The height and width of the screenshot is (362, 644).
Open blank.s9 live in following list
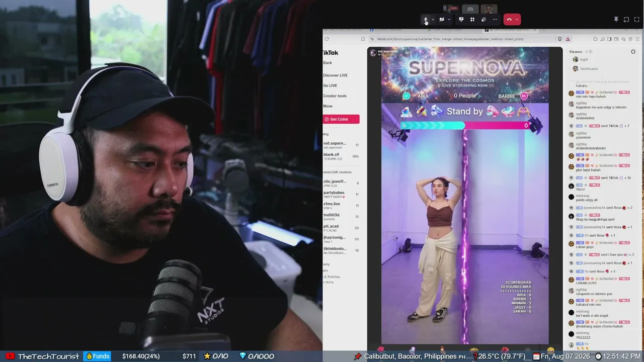pyautogui.click(x=341, y=156)
